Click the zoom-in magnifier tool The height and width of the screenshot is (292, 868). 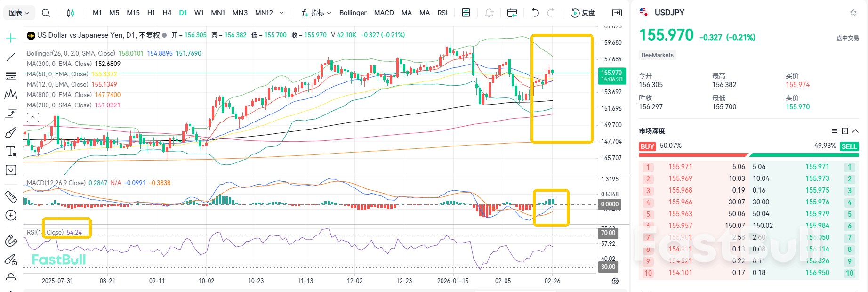pyautogui.click(x=10, y=216)
